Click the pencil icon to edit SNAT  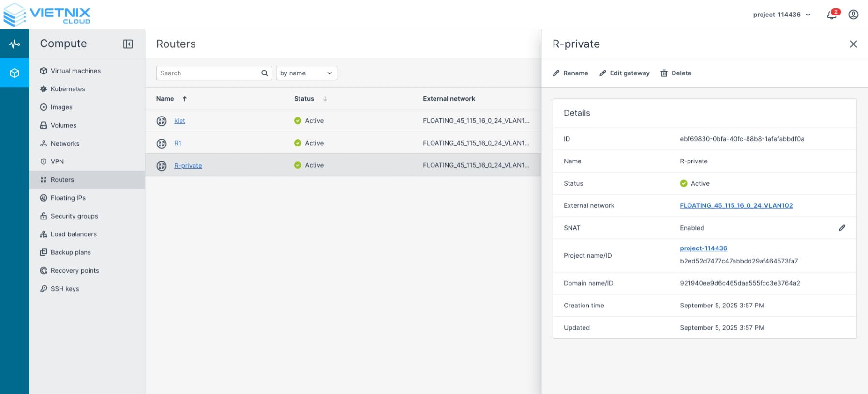pyautogui.click(x=842, y=228)
